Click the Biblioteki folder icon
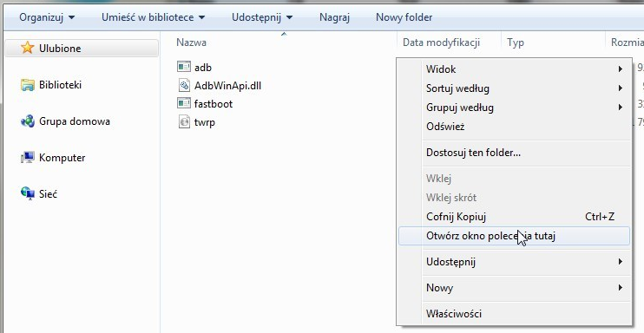Viewport: 644px width, 333px height. pos(27,85)
